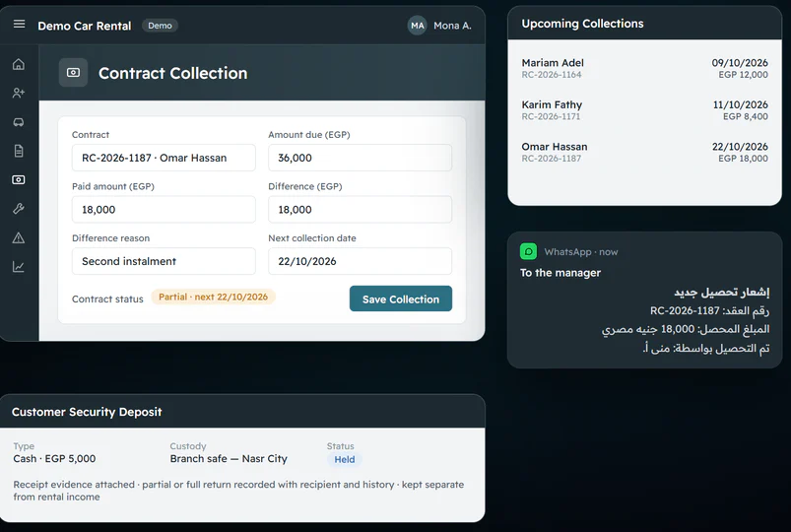Viewport: 791px width, 532px height.
Task: Open the contracts document sidebar icon
Action: (19, 151)
